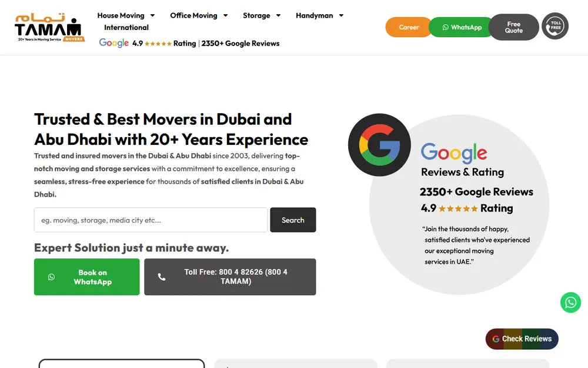Click 'Expert Solution just a minute away.' heading
Viewport: 588px width, 368px height.
[131, 248]
